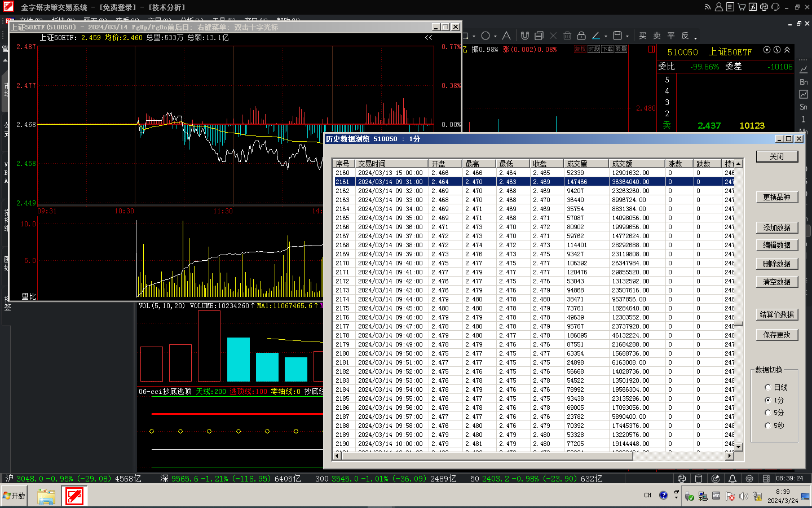Image resolution: width=812 pixels, height=508 pixels.
Task: Toggle the 时段 indicator button
Action: point(593,49)
